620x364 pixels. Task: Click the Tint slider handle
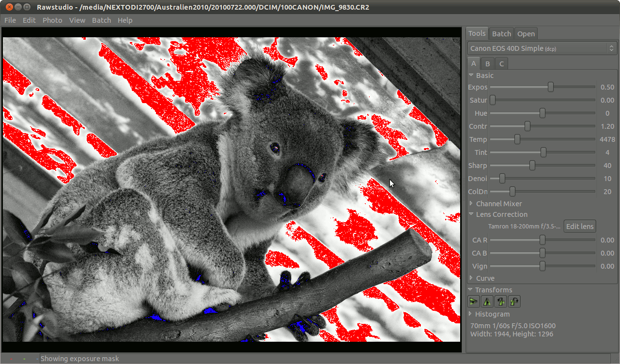tap(543, 152)
